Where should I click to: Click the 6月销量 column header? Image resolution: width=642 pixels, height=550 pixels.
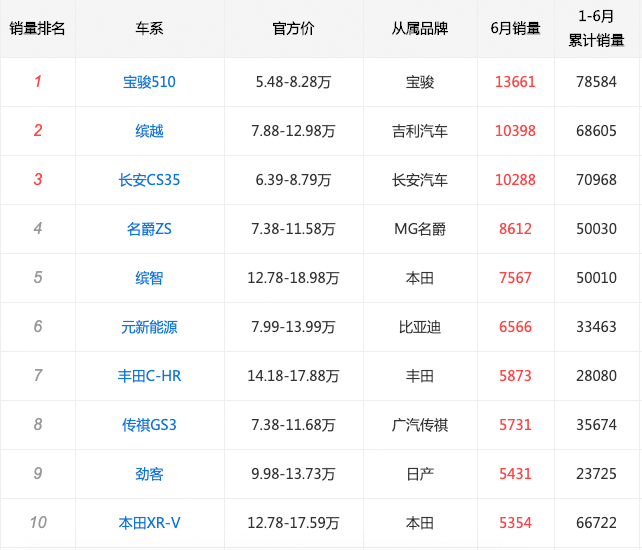pyautogui.click(x=515, y=28)
